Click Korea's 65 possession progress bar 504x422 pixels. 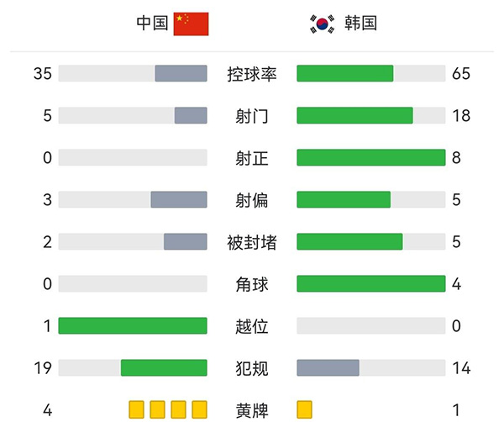point(345,74)
